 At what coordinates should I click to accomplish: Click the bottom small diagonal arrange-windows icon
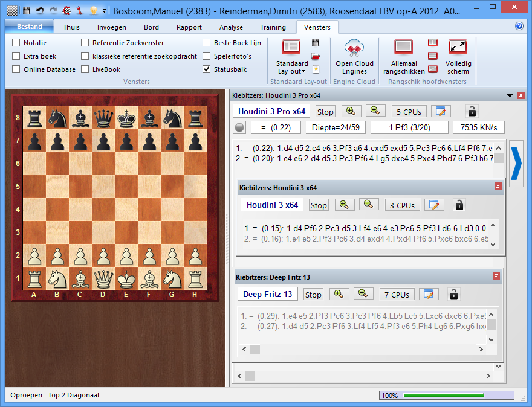point(433,69)
